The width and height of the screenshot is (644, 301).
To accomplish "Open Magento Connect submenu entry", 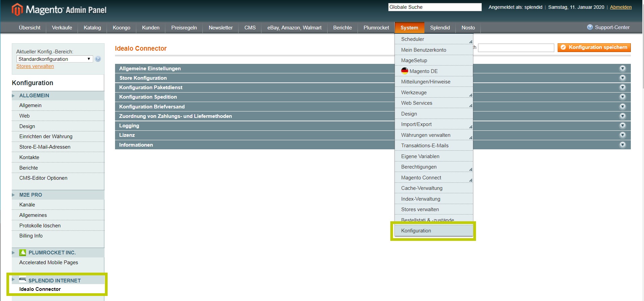I will tap(434, 178).
